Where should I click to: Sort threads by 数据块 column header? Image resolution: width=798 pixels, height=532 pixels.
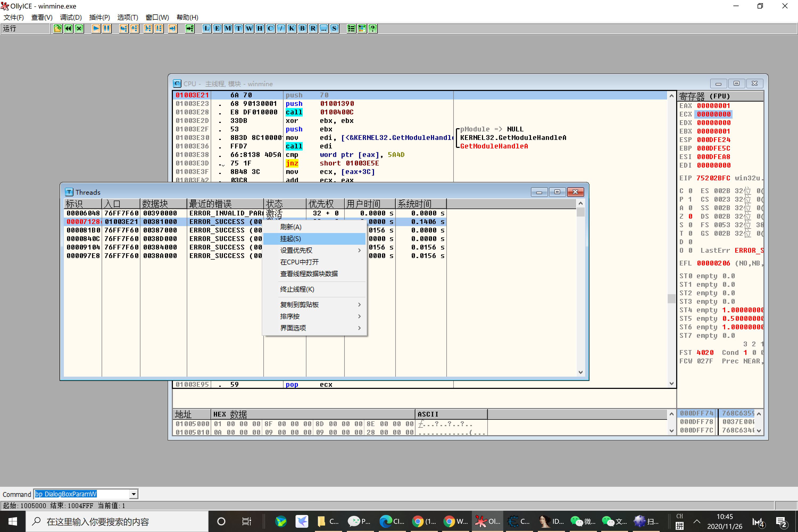pyautogui.click(x=163, y=203)
